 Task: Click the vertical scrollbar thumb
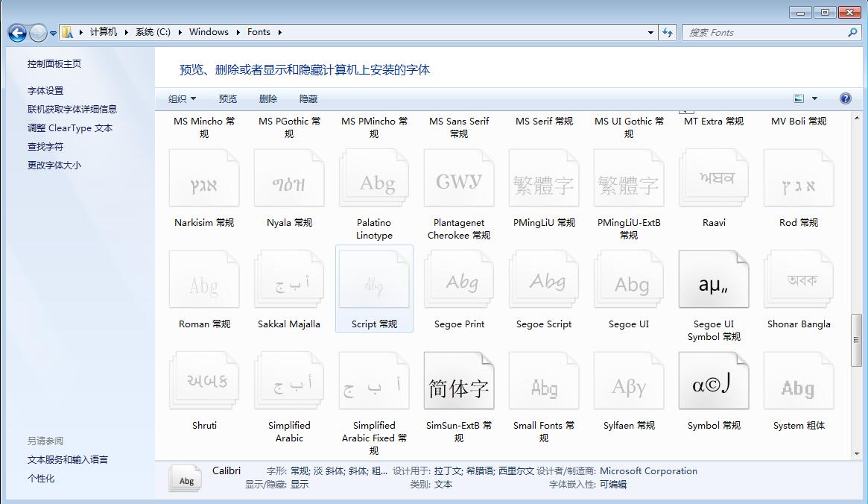pos(856,340)
